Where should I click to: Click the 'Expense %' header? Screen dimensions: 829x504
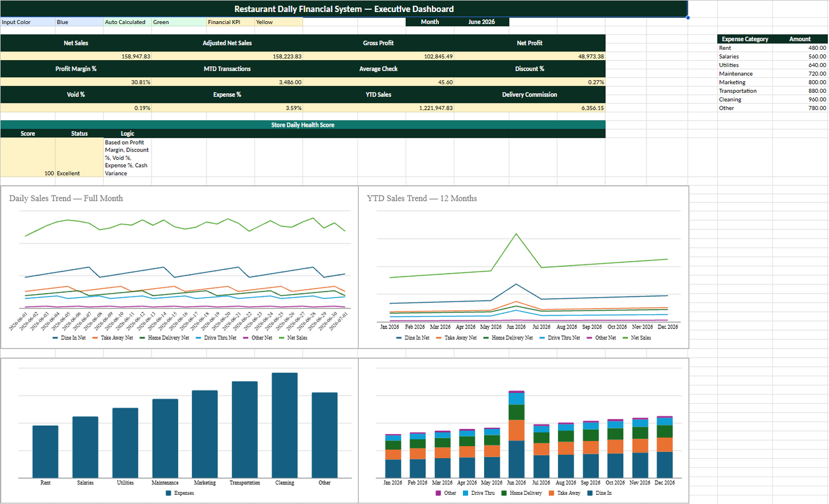pos(227,95)
